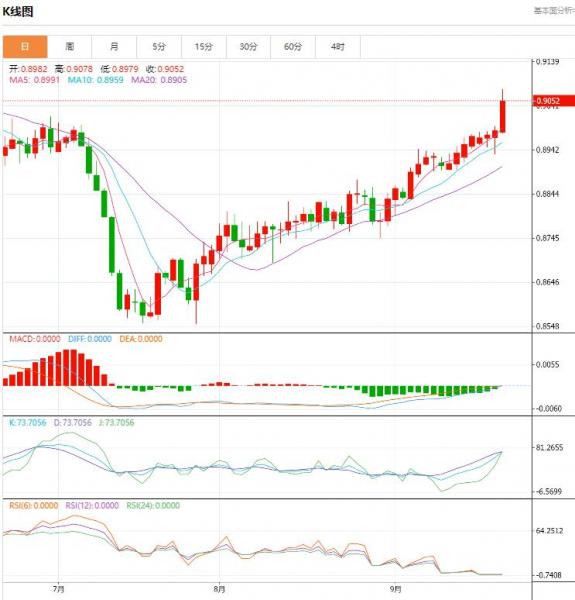Click the 0.8646 price axis label
Image resolution: width=575 pixels, height=600 pixels.
(x=547, y=282)
